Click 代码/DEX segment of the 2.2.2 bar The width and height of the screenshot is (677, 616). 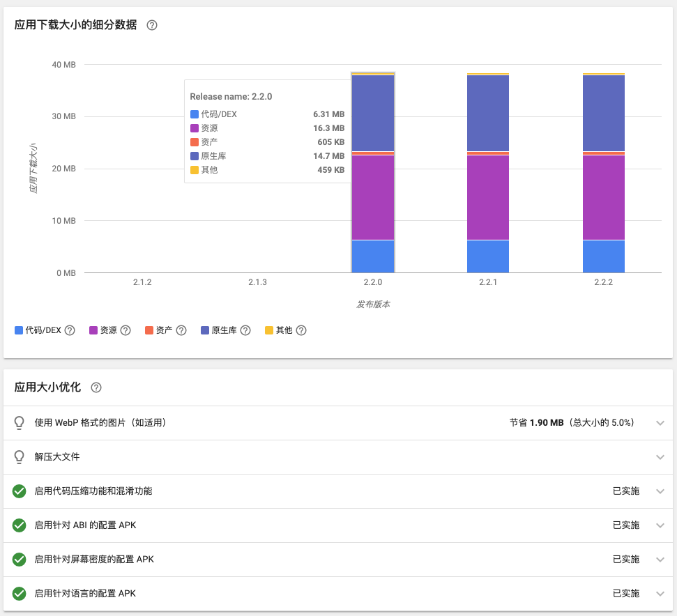[604, 256]
